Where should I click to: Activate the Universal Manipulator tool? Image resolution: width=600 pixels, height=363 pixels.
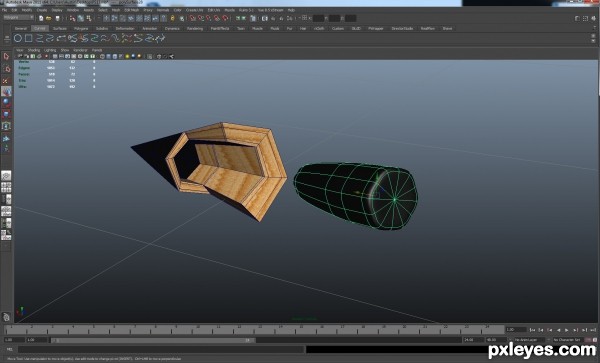tap(6, 126)
